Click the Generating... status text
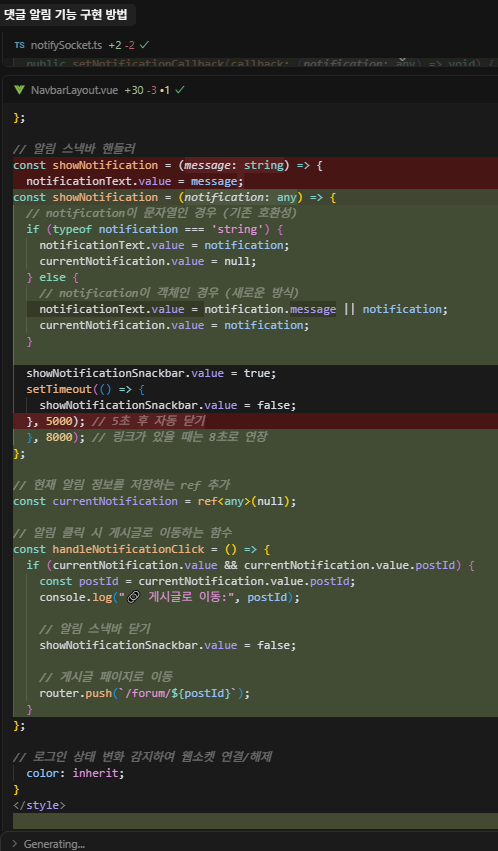The image size is (498, 851). tap(54, 844)
